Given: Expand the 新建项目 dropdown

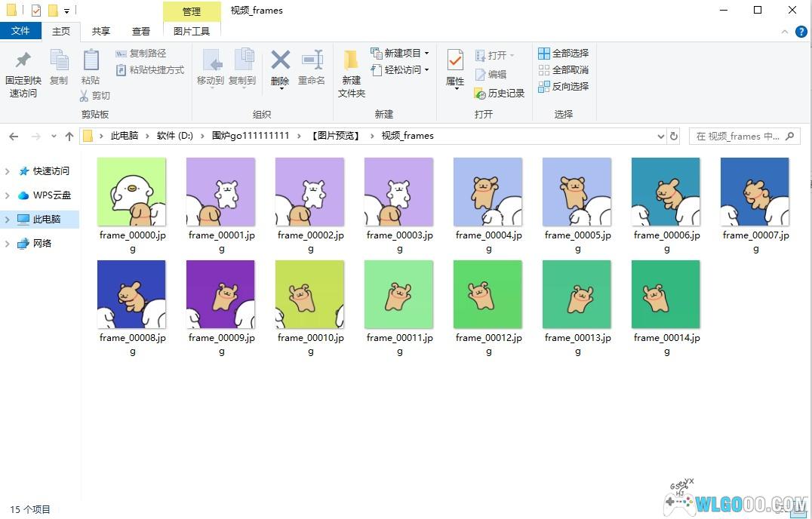Looking at the screenshot, I should (x=426, y=54).
